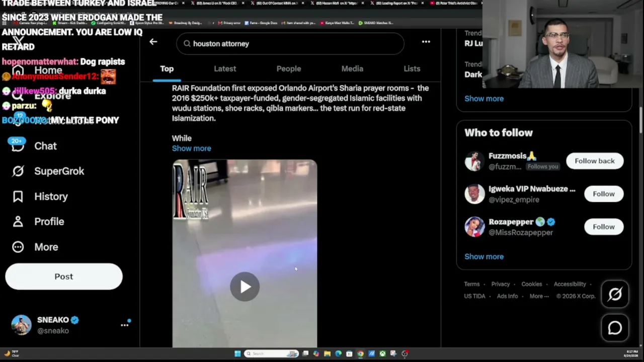Open the 'Item shared with you' bookmark
Screen dimensions: 644x362
pos(299,23)
